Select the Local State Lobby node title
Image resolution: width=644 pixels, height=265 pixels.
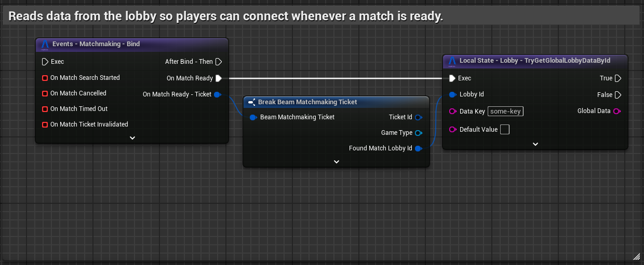534,61
